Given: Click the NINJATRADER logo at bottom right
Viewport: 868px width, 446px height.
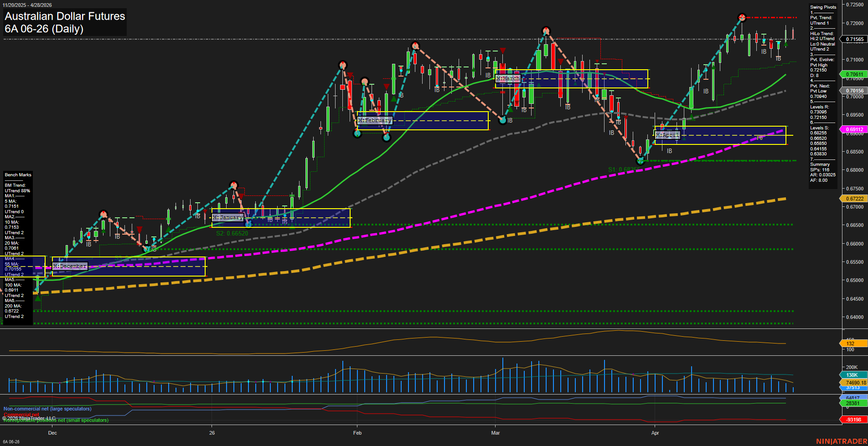Looking at the screenshot, I should pos(841,441).
